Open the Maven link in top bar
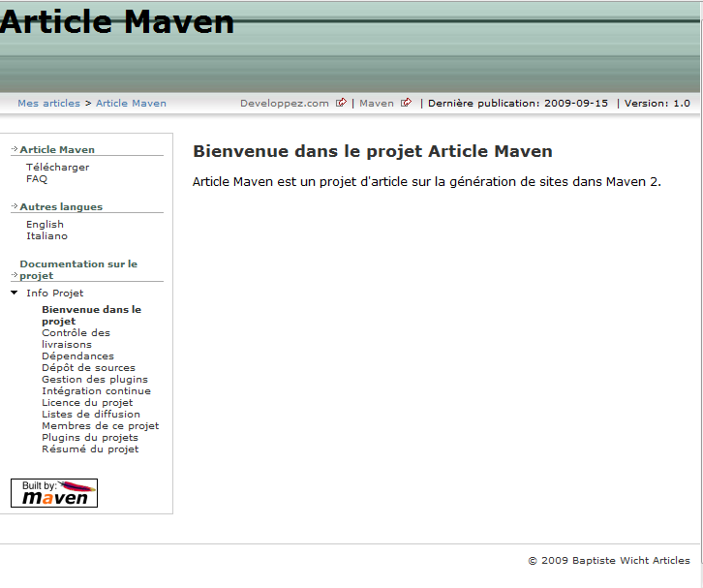Viewport: 703px width, 588px height. [377, 103]
